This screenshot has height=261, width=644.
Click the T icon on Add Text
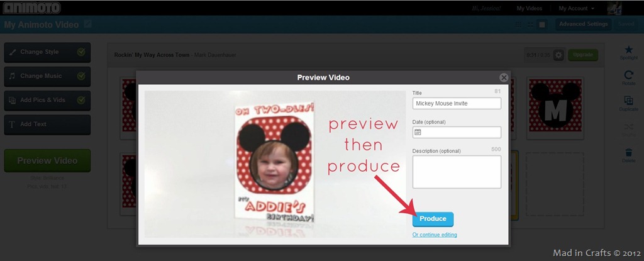tap(12, 124)
